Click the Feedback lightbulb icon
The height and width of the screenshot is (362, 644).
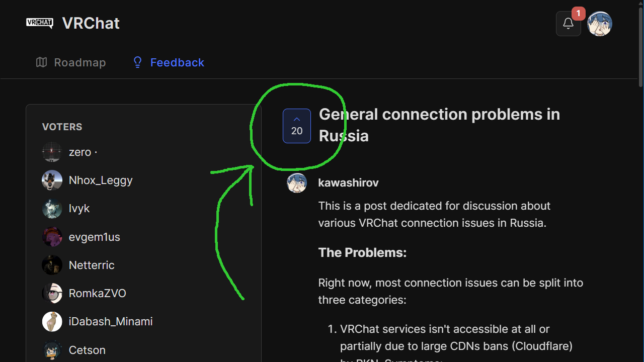(x=137, y=62)
